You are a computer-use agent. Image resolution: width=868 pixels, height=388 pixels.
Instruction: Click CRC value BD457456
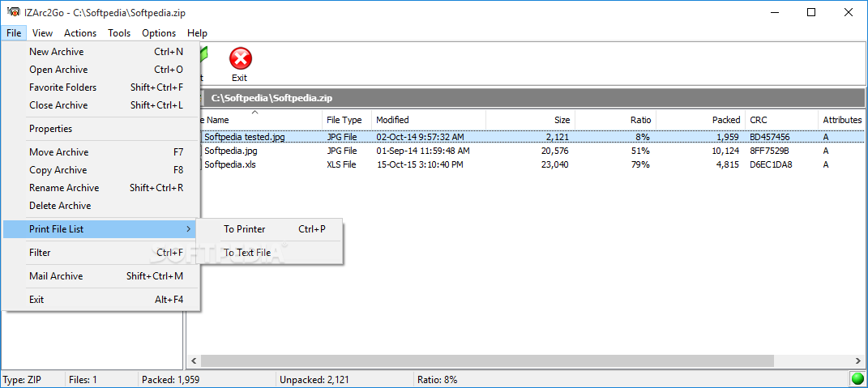point(769,137)
